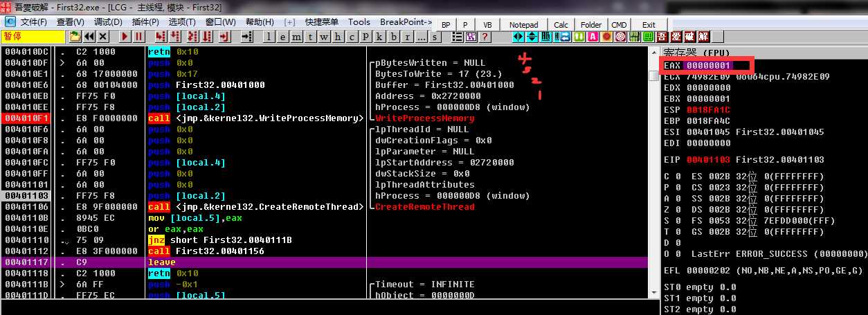Open the windows 'w' button
Screen dimensions: 868x315
[324, 37]
